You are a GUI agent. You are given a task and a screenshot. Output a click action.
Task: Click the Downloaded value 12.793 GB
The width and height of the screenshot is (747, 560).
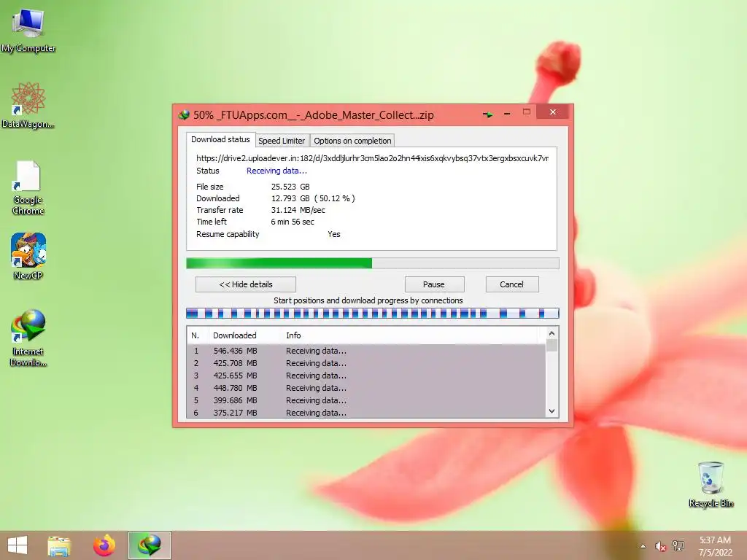[x=290, y=198]
